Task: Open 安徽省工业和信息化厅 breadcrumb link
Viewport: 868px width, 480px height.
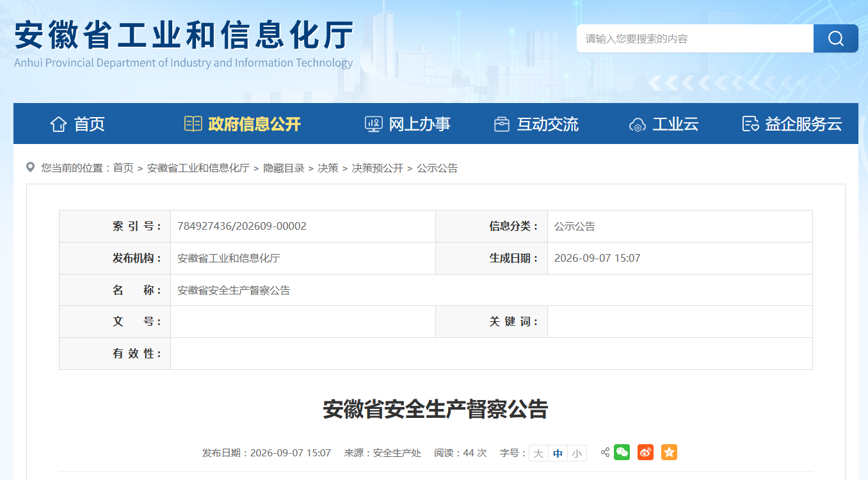Action: coord(198,168)
